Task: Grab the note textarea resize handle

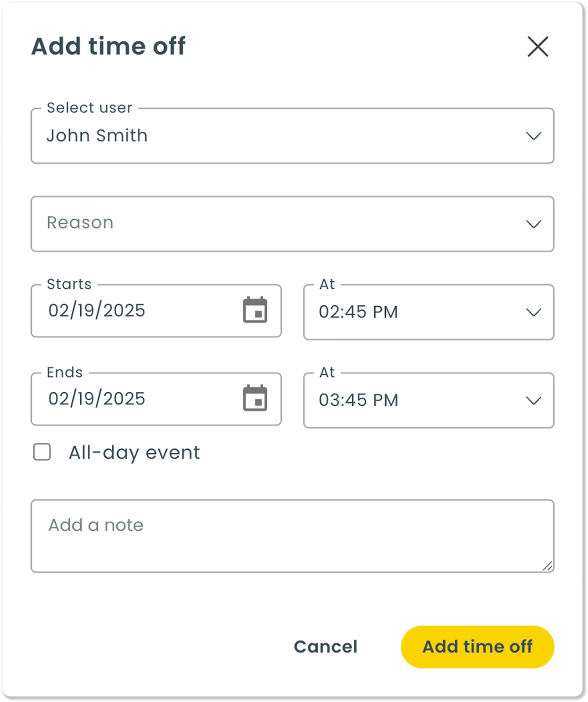Action: tap(547, 566)
